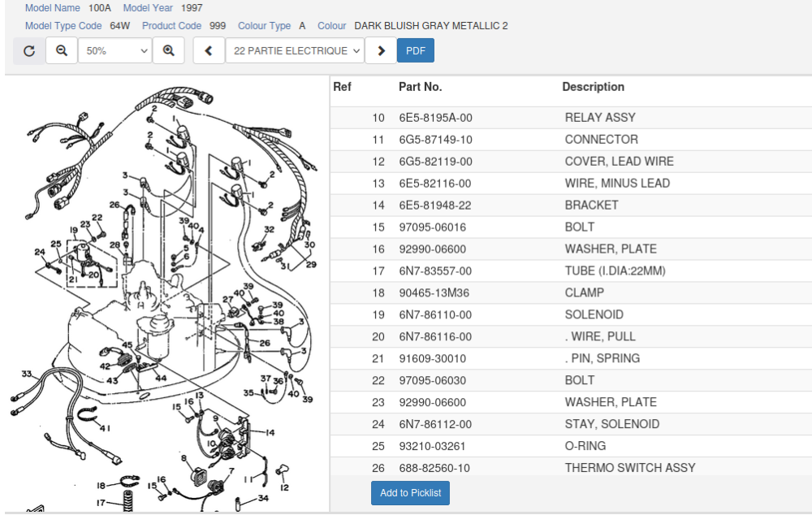Select part number 6G5-87149-10

pos(435,140)
